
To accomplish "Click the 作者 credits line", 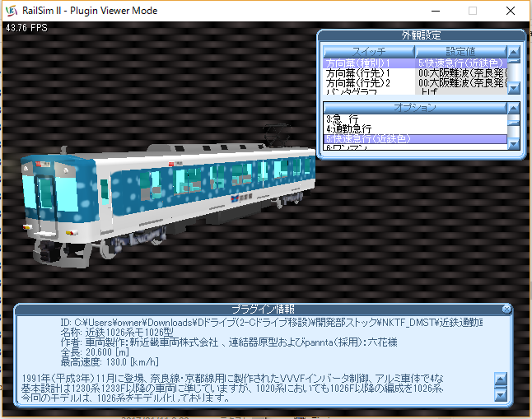I will tap(229, 342).
